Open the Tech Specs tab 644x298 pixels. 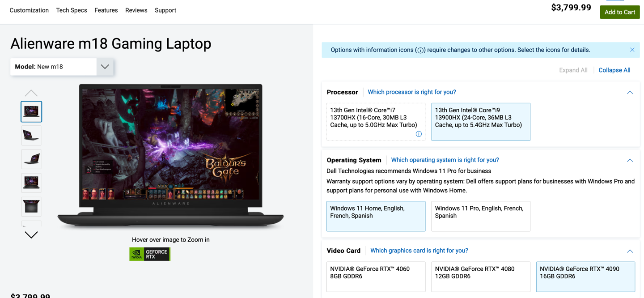[72, 10]
